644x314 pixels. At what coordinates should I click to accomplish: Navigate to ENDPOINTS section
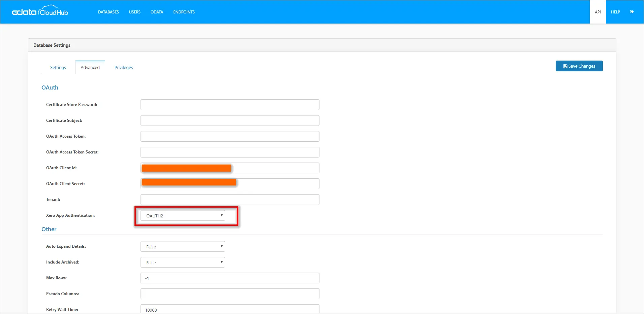tap(184, 12)
